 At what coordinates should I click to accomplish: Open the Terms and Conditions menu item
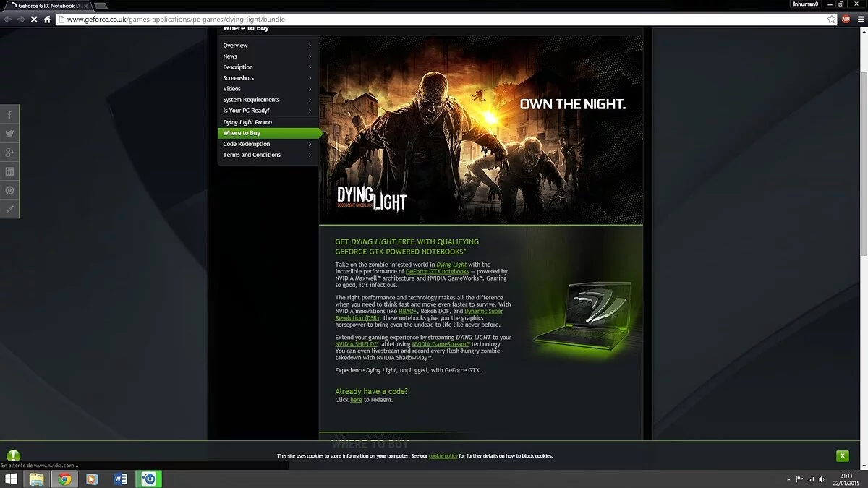pos(268,155)
